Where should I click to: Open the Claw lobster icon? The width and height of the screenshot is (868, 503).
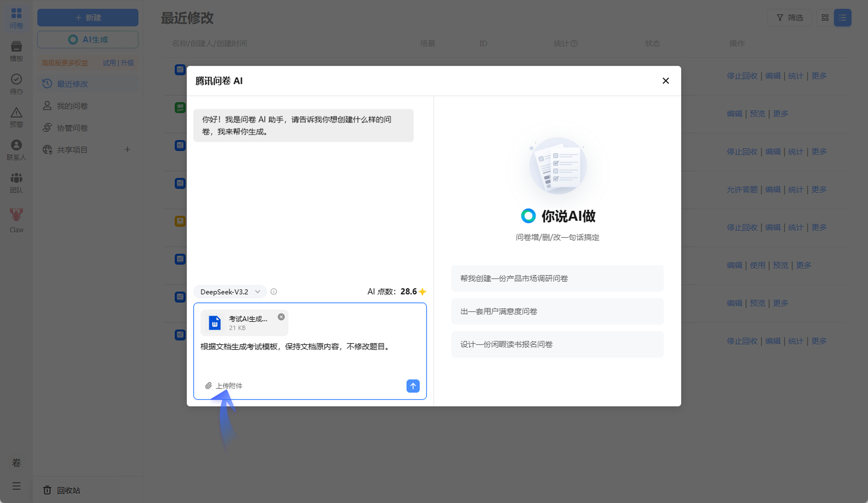(16, 220)
